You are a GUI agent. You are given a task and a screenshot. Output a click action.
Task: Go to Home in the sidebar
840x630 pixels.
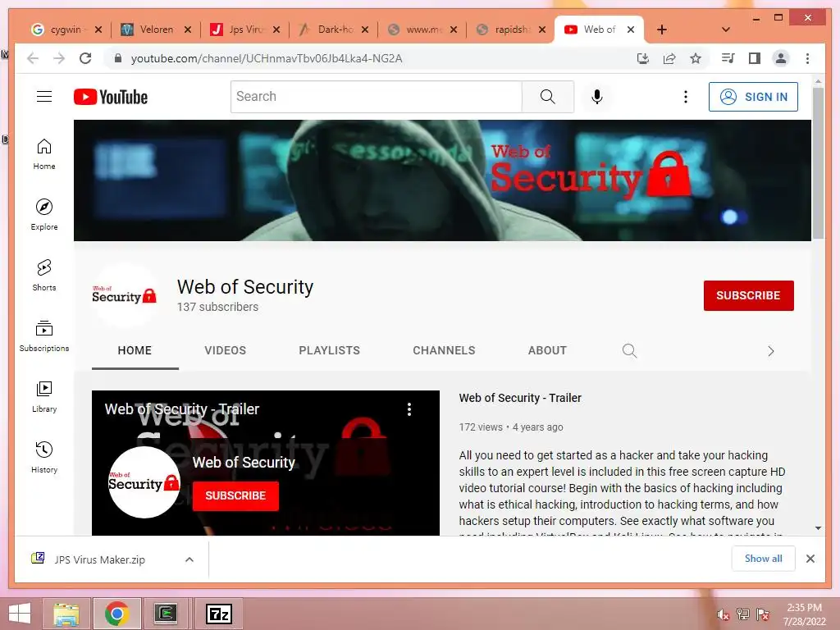[x=44, y=154]
